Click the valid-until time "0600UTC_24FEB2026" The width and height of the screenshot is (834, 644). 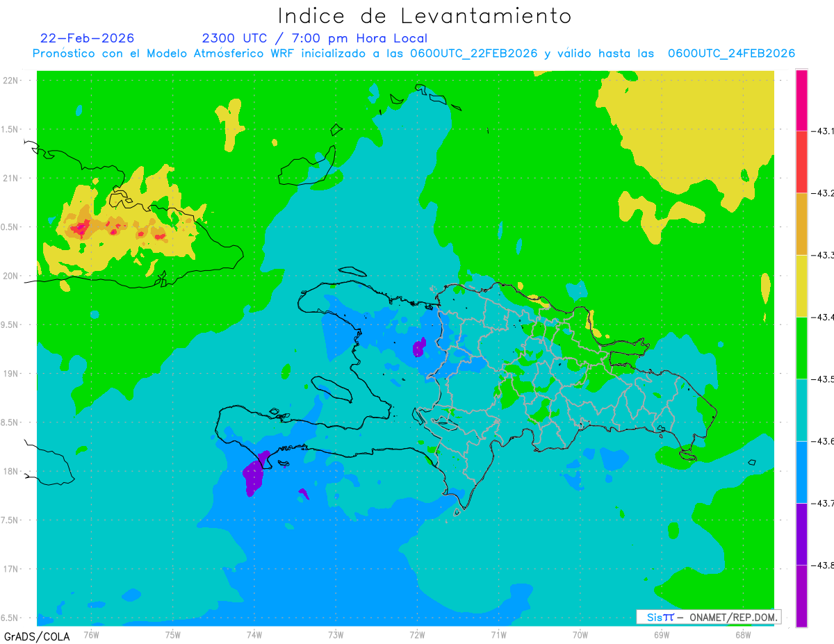point(731,53)
